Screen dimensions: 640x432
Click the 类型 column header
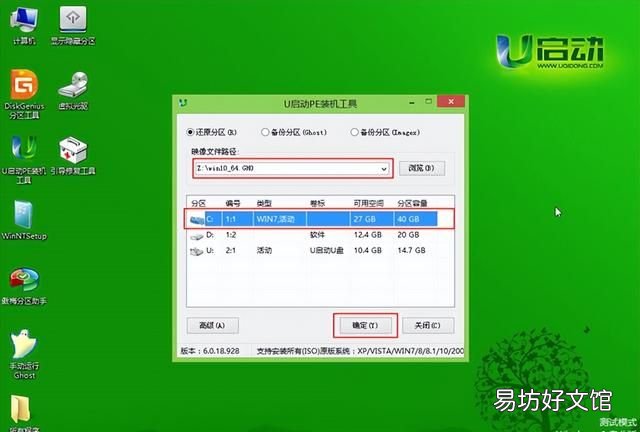pyautogui.click(x=264, y=203)
